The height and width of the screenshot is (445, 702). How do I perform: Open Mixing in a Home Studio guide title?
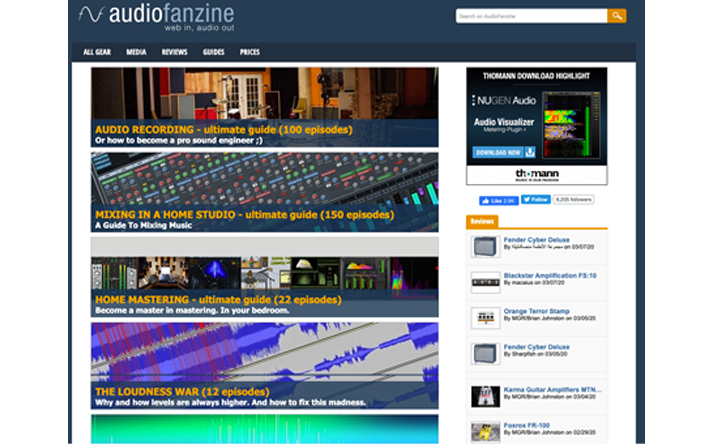tap(244, 215)
